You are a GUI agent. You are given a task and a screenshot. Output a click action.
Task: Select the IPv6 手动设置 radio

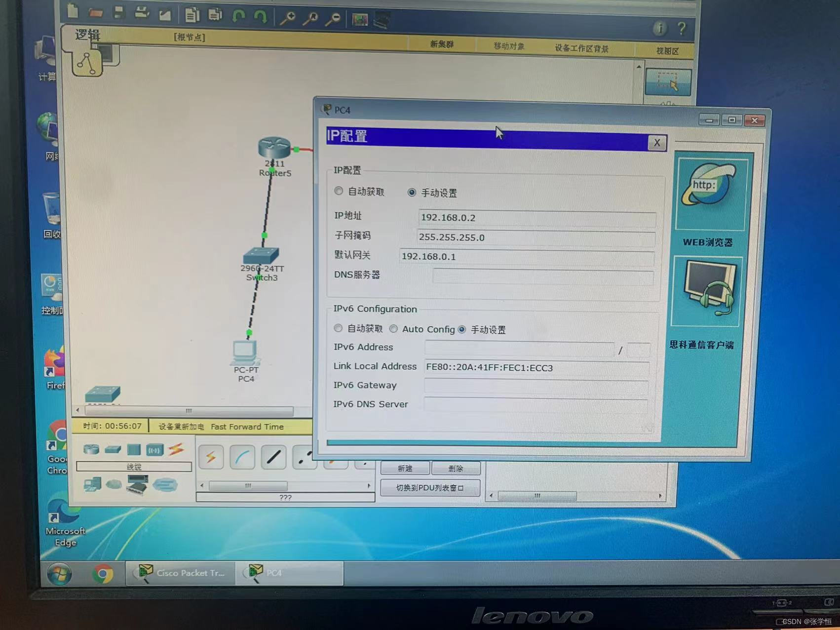point(462,329)
